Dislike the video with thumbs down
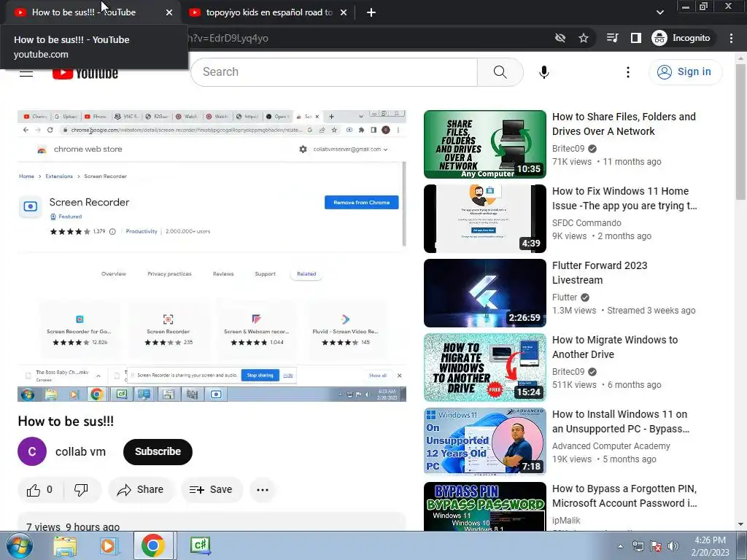 (81, 489)
